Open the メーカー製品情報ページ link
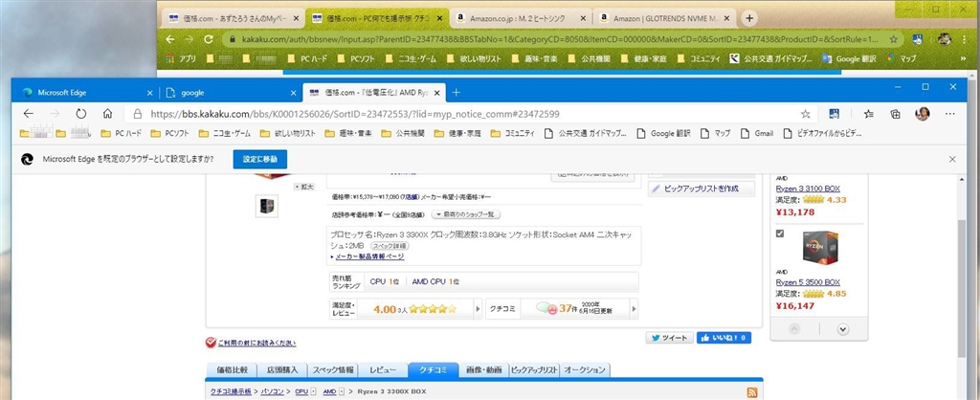The image size is (980, 400). (x=369, y=256)
